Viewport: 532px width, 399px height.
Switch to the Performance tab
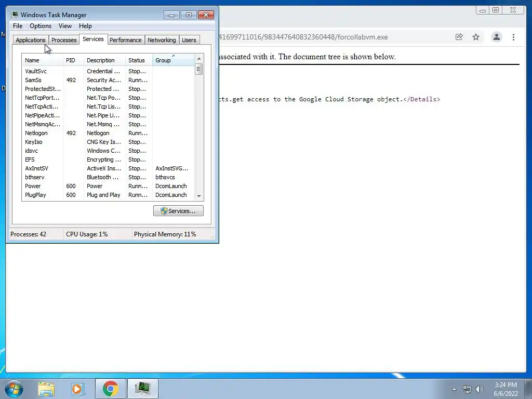click(x=126, y=40)
